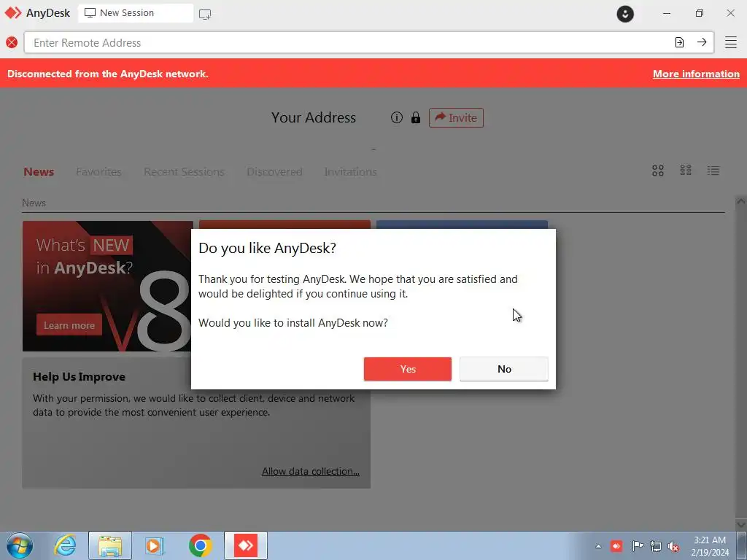Click the Your Address label
Viewport: 747px width, 560px height.
(x=314, y=117)
